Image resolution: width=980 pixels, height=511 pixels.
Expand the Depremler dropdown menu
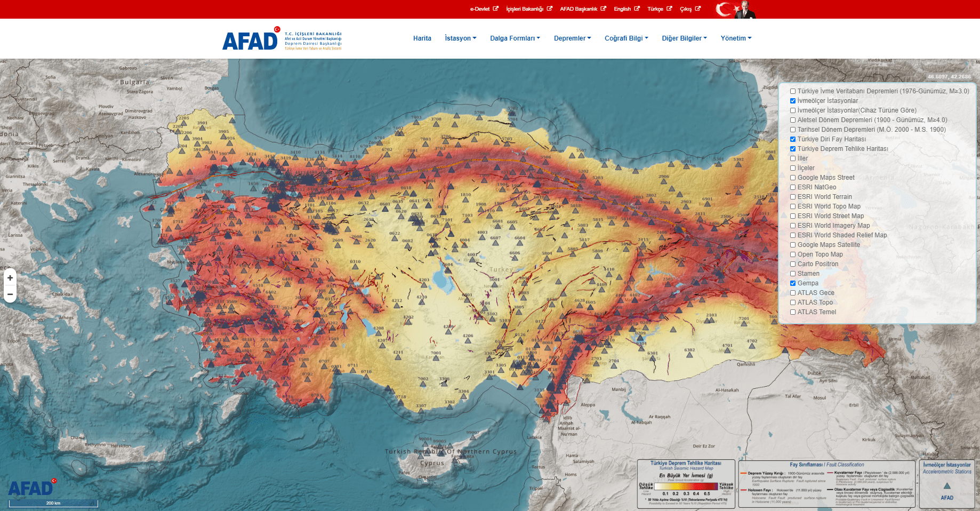(x=573, y=38)
